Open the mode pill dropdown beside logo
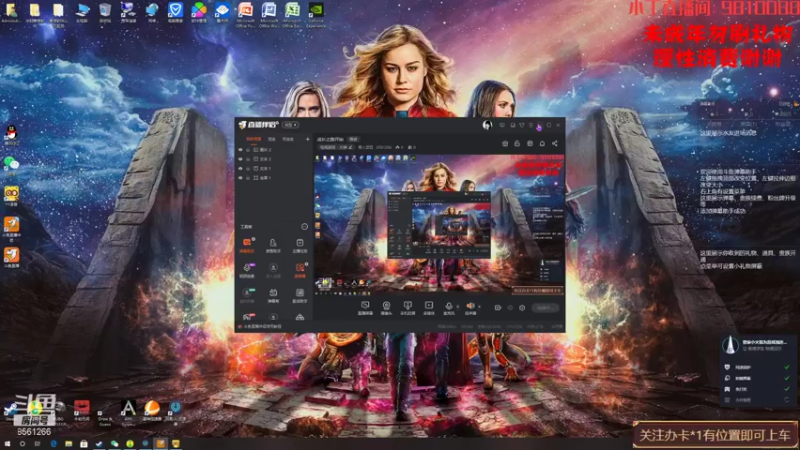The image size is (800, 450). (x=290, y=125)
